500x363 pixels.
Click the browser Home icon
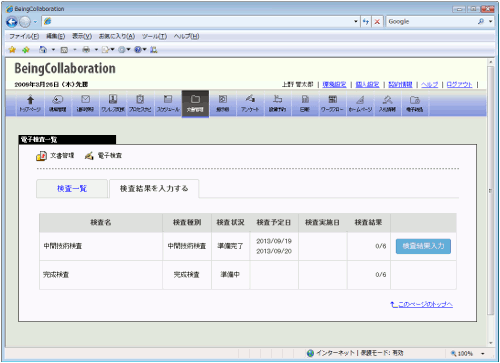[43, 50]
